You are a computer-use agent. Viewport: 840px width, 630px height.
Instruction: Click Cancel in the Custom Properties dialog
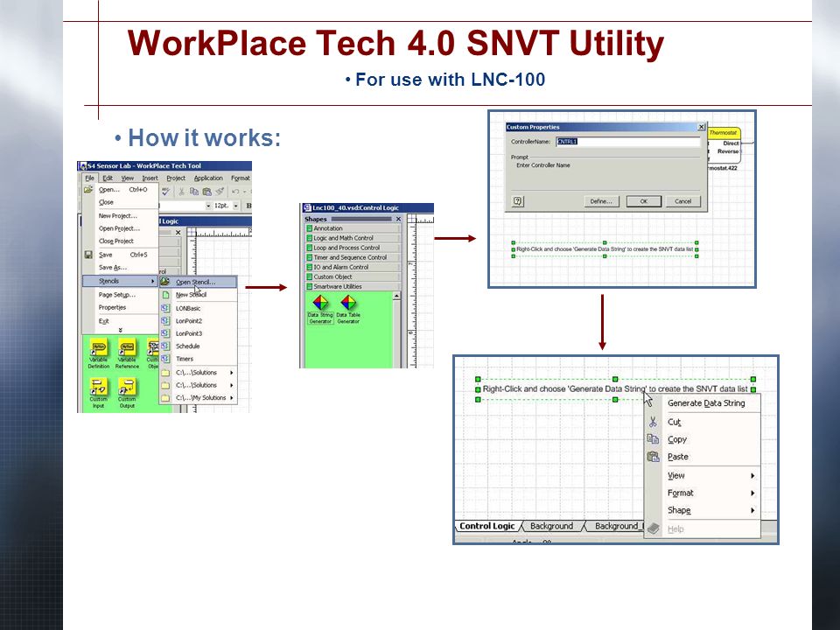[683, 201]
